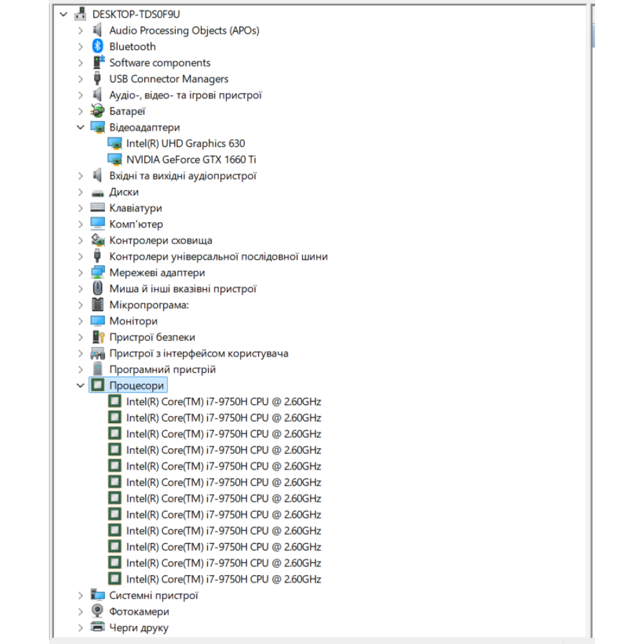Select the first Intel Core i7-9750H processor entry
Viewport: 644px width, 644px height.
(x=223, y=402)
